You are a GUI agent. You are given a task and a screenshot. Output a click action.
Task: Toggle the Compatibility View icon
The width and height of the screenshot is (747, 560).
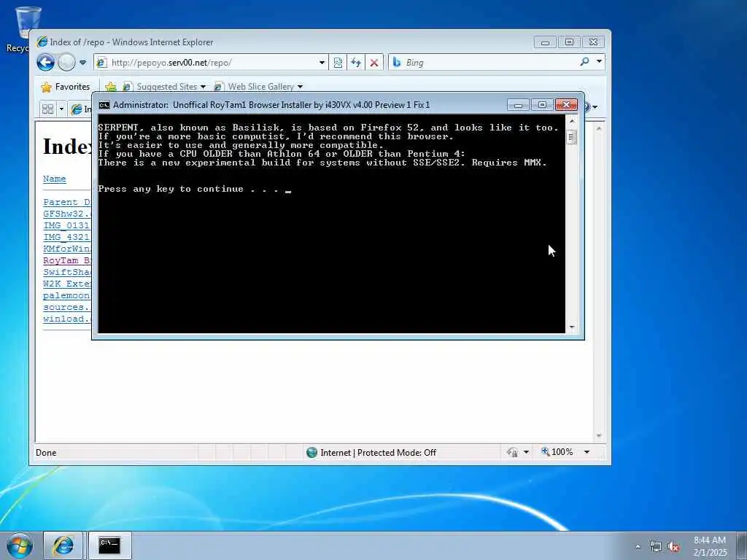[x=338, y=63]
